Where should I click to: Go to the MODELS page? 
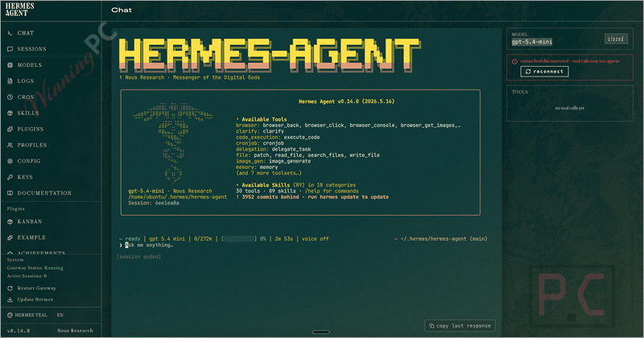[30, 65]
